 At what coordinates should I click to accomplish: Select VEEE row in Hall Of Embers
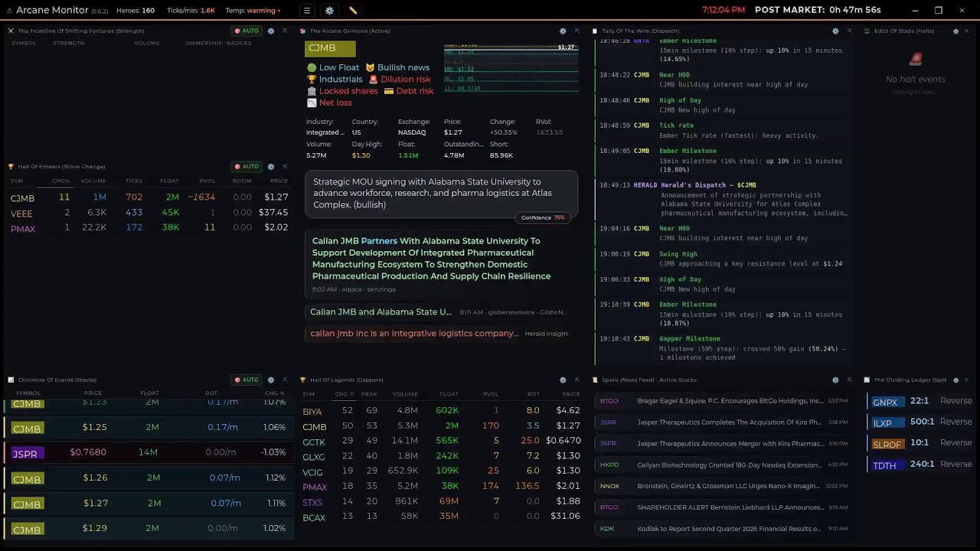(149, 213)
